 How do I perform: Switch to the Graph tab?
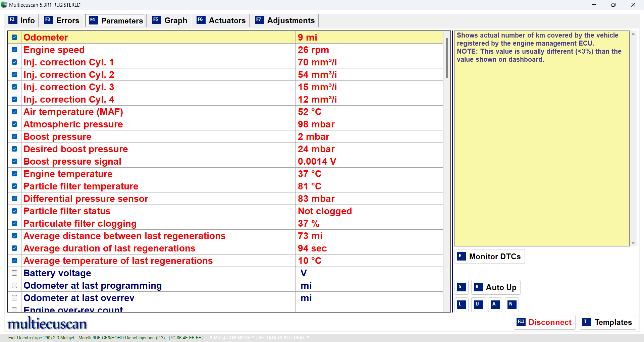pyautogui.click(x=170, y=20)
